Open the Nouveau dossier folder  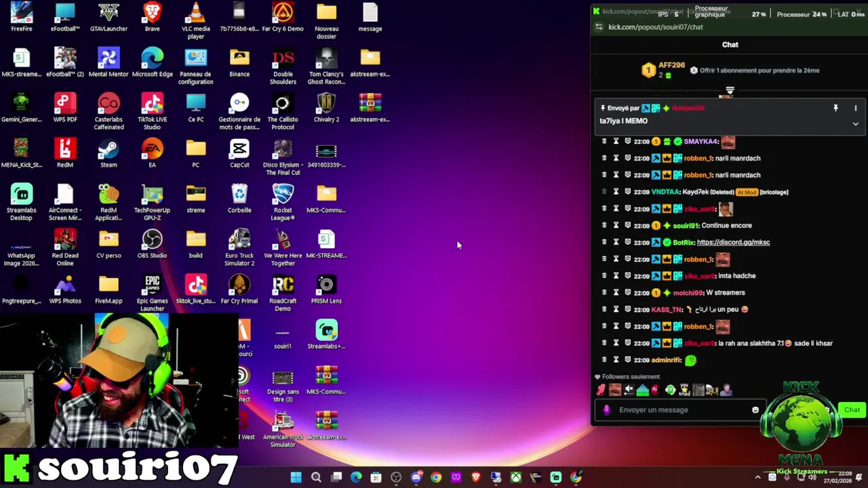[326, 21]
